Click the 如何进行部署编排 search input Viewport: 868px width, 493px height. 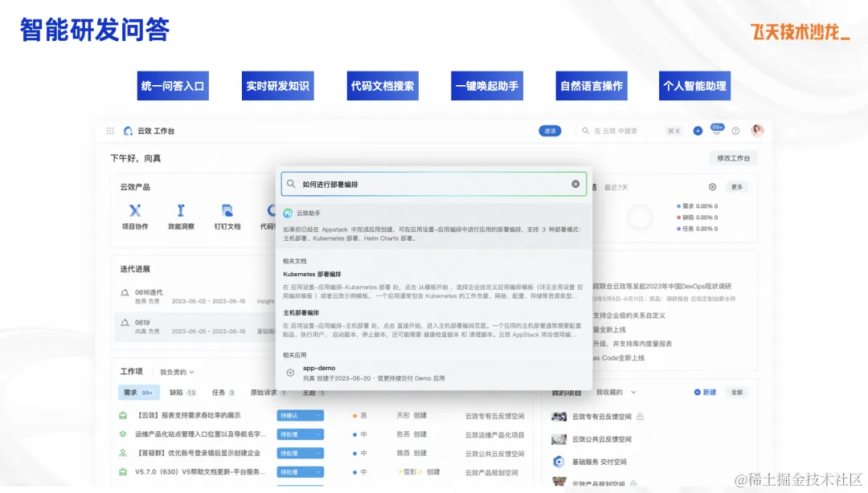coord(433,184)
